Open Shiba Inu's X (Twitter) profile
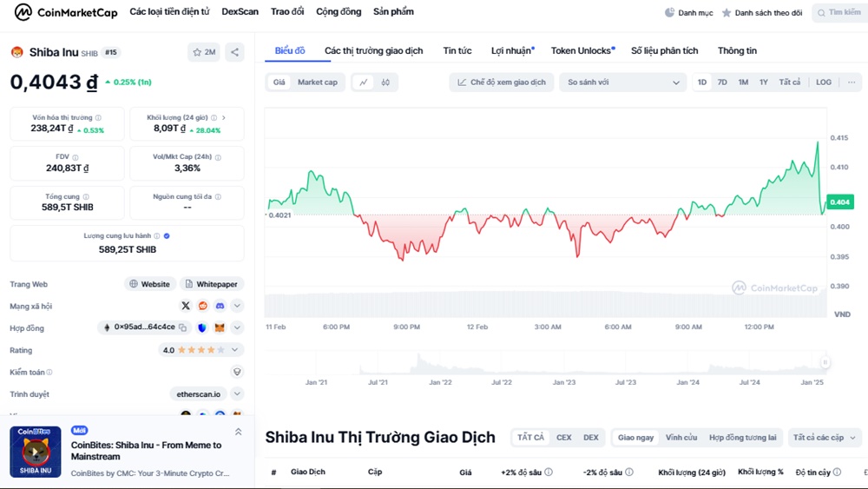Image resolution: width=868 pixels, height=489 pixels. [x=186, y=306]
